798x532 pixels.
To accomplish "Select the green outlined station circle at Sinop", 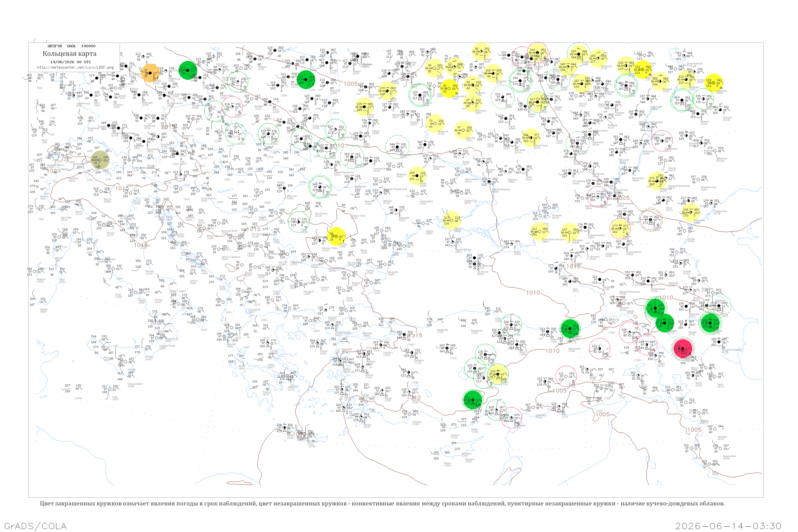I will (511, 324).
